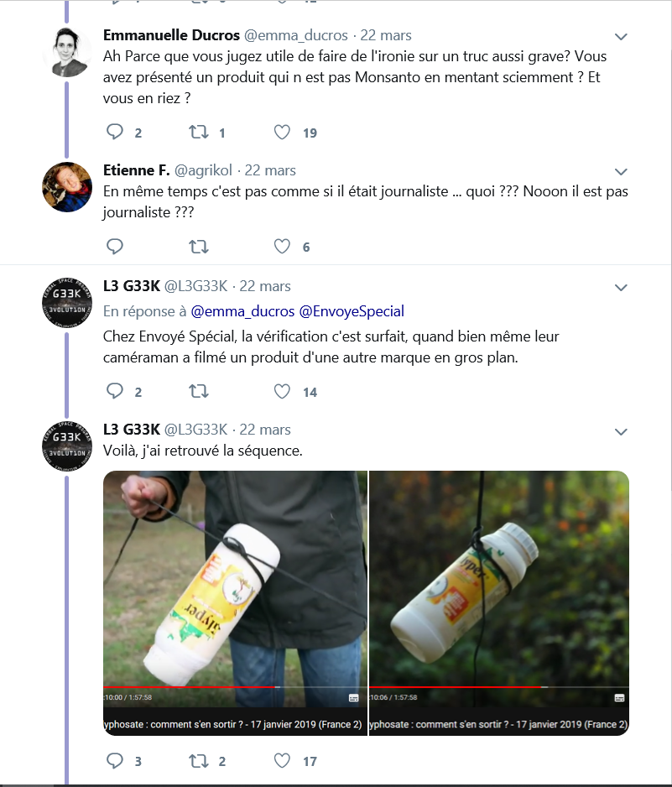Like L3 G33K's Envoyé Spécial vérification tweet
Image resolution: width=672 pixels, height=787 pixels.
point(283,392)
